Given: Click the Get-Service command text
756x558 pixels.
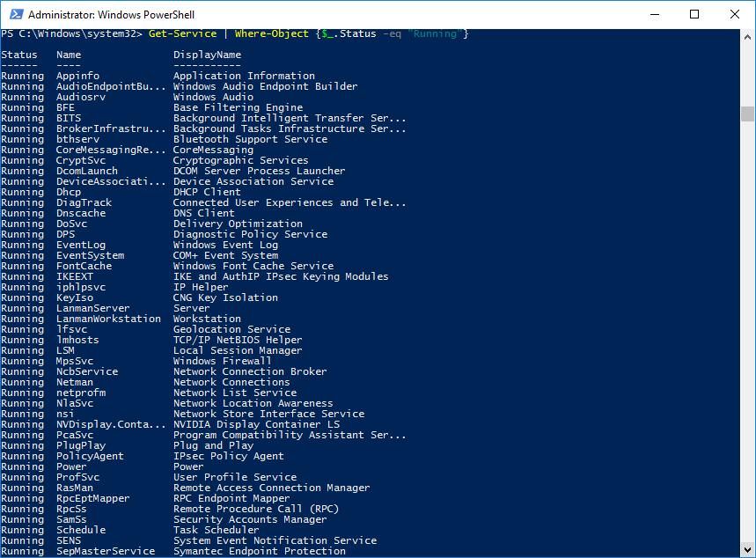Looking at the screenshot, I should [x=181, y=33].
